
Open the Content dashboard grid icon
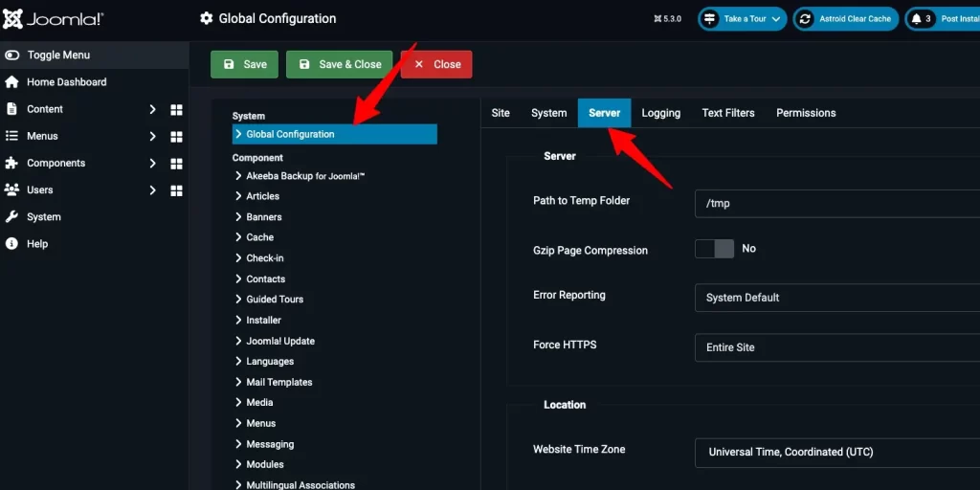tap(176, 110)
